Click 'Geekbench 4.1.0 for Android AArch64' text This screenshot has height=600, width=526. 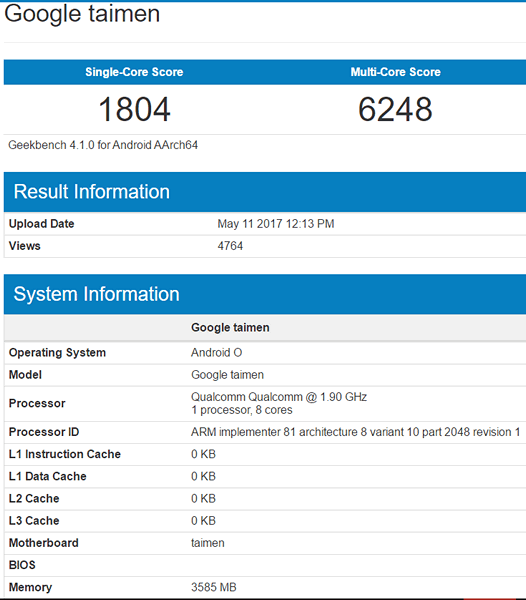[x=103, y=145]
